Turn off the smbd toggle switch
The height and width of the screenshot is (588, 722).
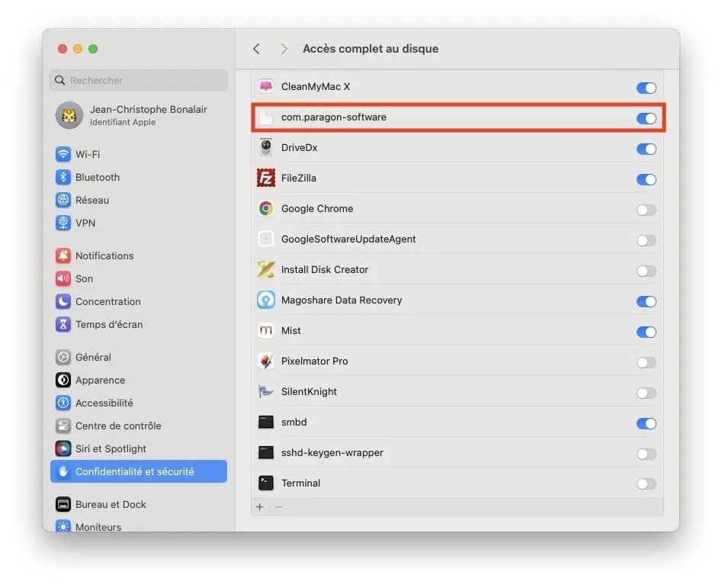tap(646, 423)
